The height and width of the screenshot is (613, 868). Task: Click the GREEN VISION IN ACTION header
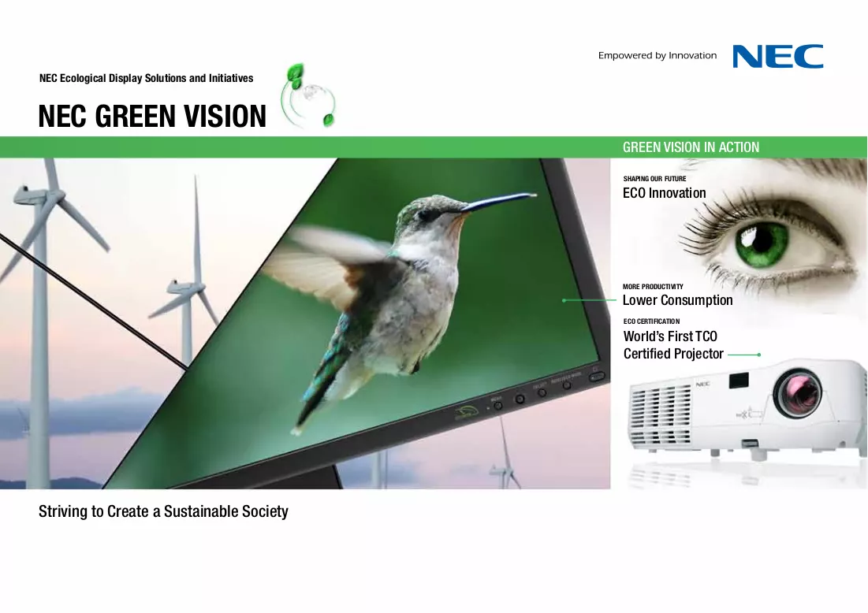[691, 147]
